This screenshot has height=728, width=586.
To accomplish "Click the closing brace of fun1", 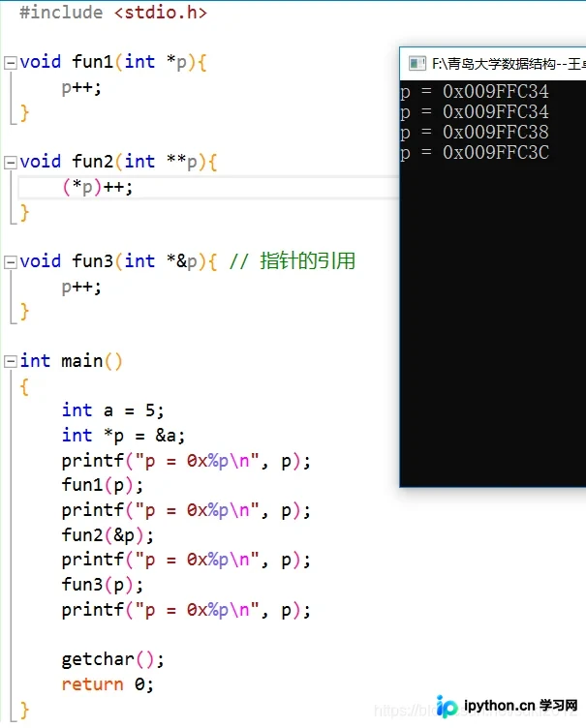I will pyautogui.click(x=24, y=113).
